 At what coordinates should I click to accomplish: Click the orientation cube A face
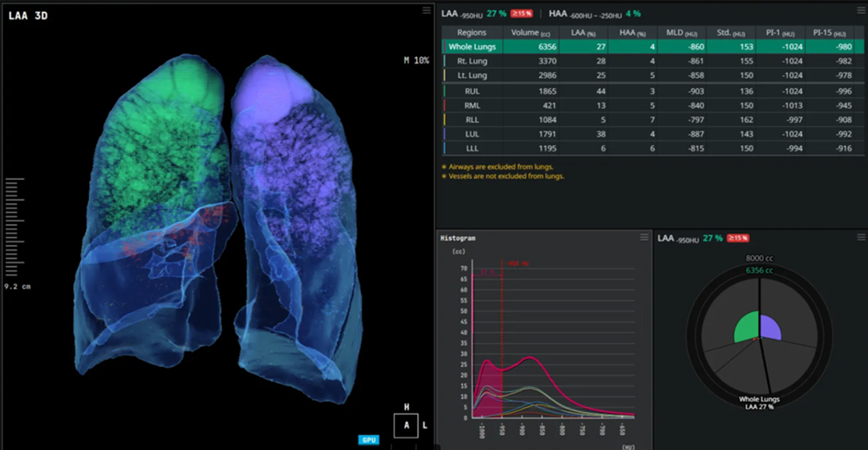coord(406,426)
